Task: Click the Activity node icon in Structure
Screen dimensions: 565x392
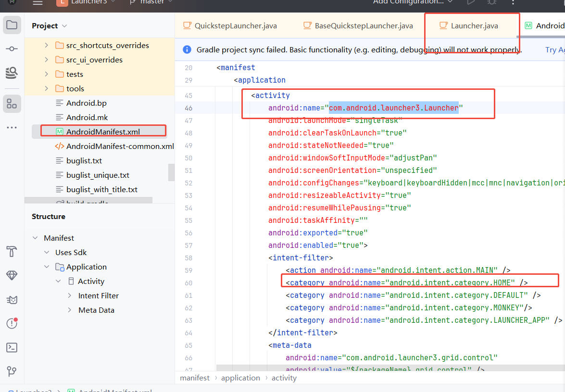Action: 71,281
